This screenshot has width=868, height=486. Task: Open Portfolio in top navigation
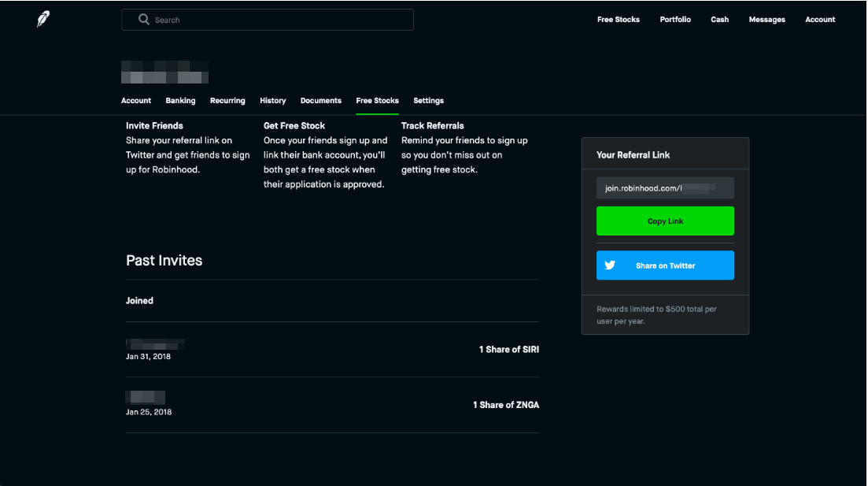(675, 20)
